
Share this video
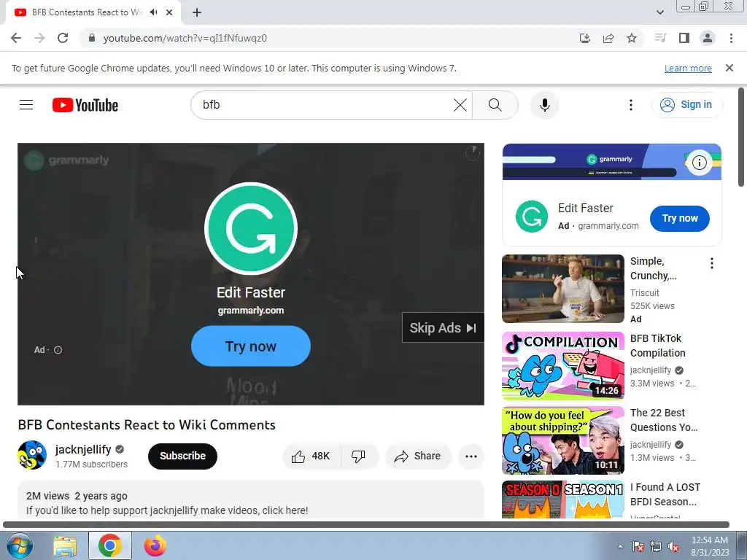coord(418,456)
